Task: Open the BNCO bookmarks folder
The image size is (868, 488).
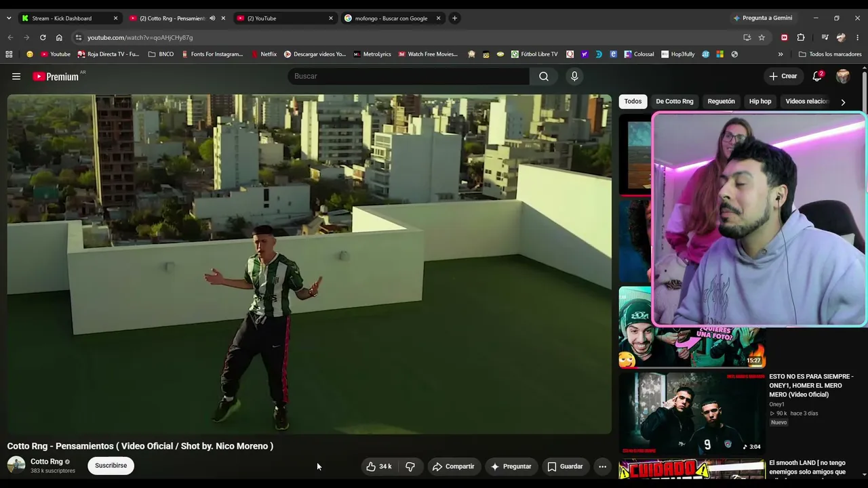Action: [x=161, y=54]
